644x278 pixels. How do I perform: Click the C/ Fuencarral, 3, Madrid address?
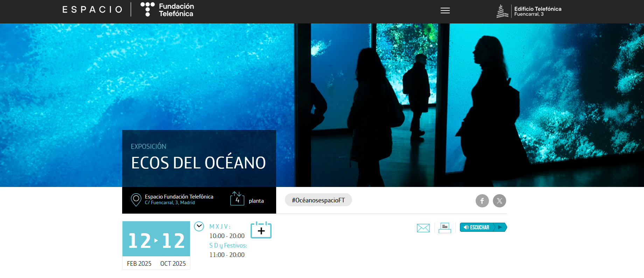coord(170,203)
